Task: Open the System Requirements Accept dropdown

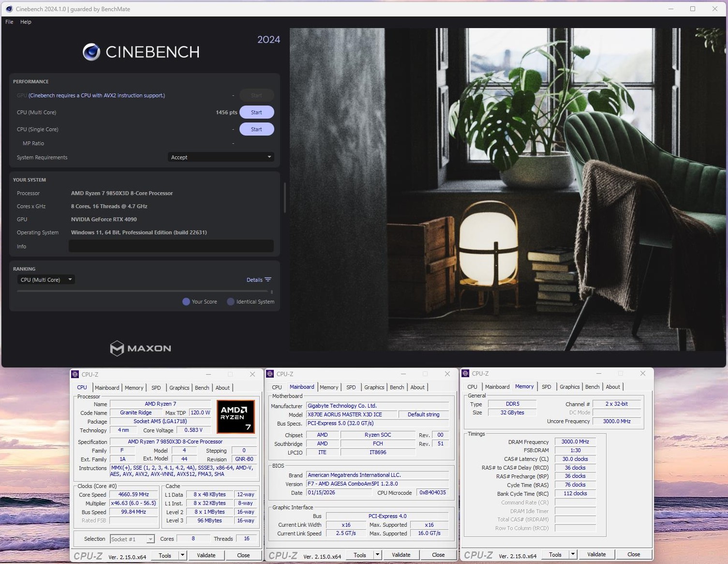Action: click(x=221, y=157)
